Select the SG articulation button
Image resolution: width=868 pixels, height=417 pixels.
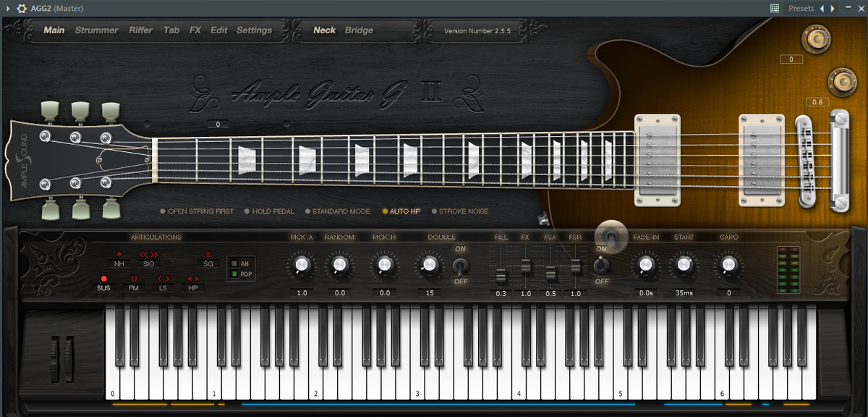point(208,264)
